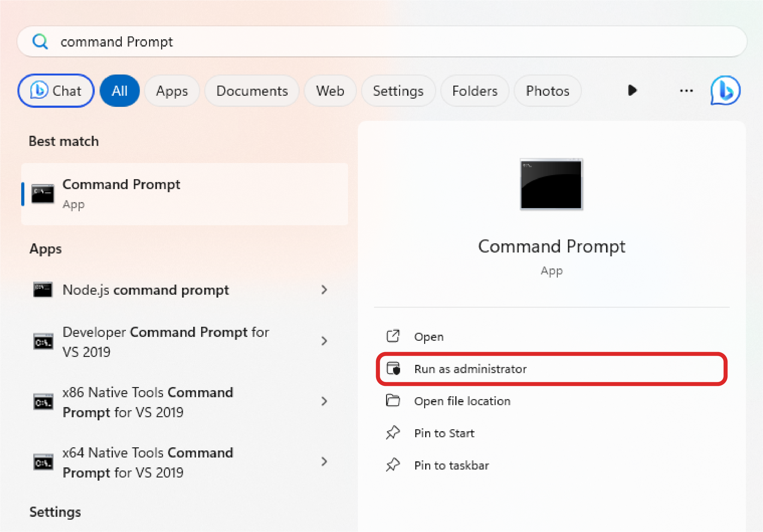Click the x64 Native Tools icon

[x=43, y=462]
